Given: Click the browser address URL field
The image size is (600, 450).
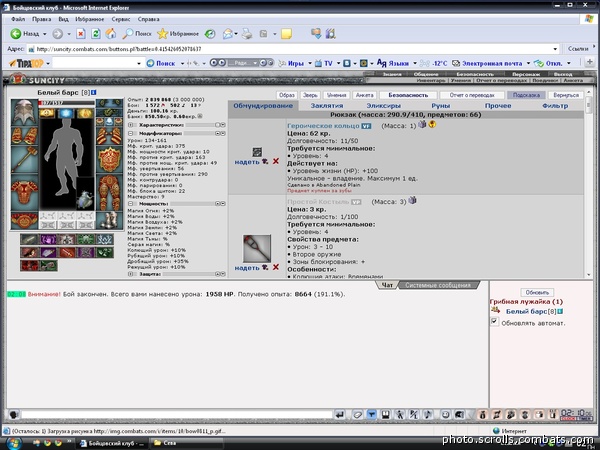Looking at the screenshot, I should (293, 49).
